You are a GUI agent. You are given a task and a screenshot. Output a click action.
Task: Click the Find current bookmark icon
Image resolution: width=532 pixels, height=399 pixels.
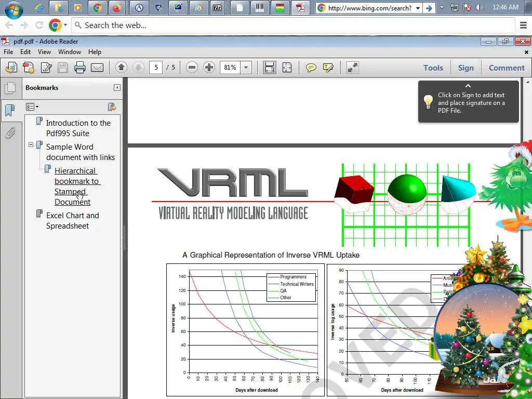(112, 107)
